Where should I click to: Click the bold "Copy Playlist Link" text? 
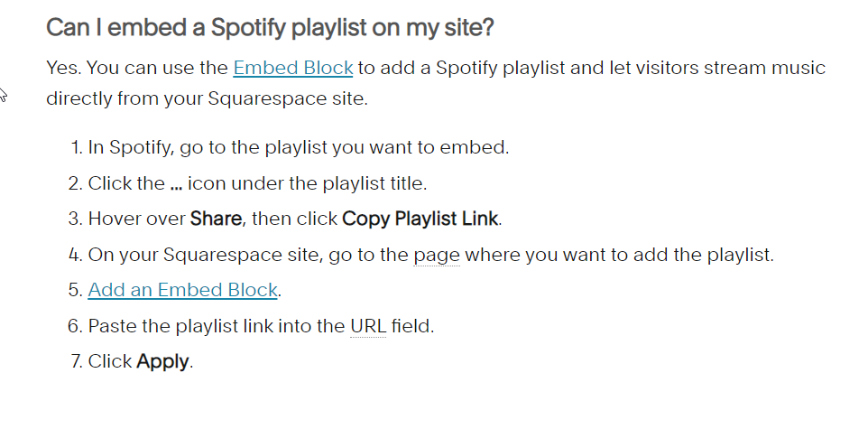point(420,219)
